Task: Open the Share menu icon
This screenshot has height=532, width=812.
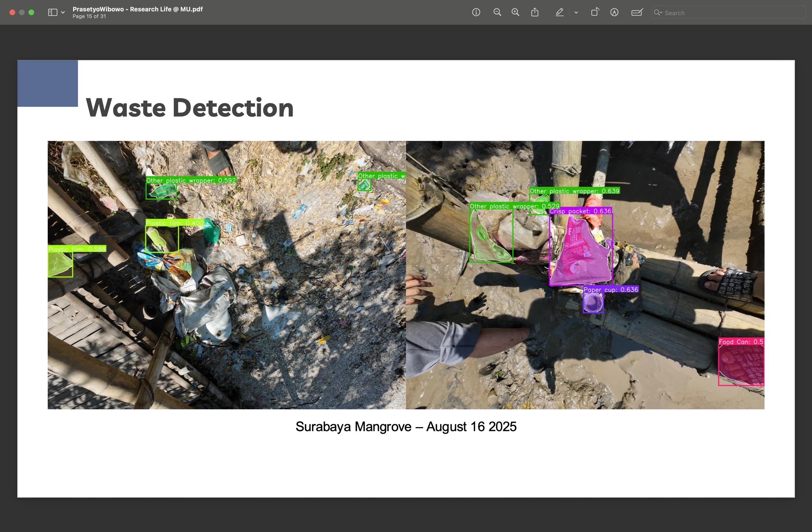Action: coord(535,13)
